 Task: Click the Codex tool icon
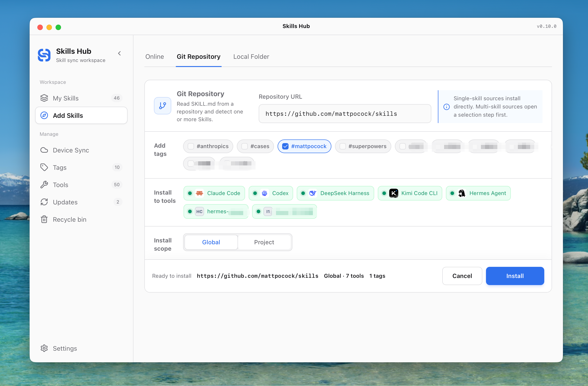point(265,193)
